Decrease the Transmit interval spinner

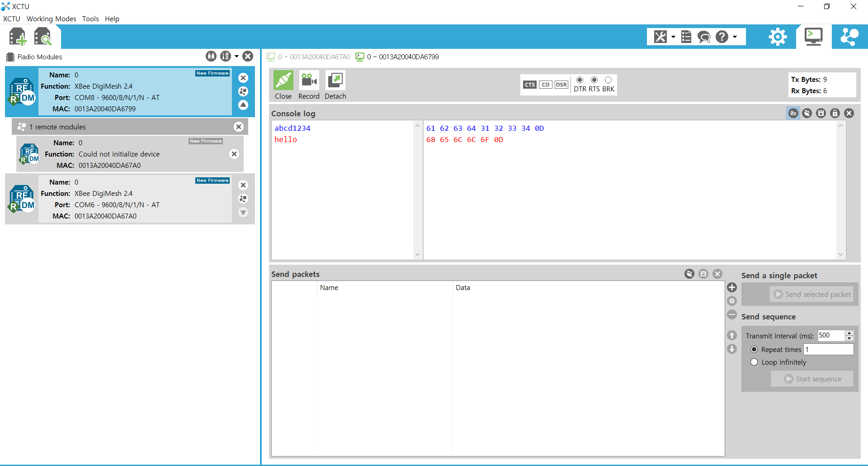(849, 338)
